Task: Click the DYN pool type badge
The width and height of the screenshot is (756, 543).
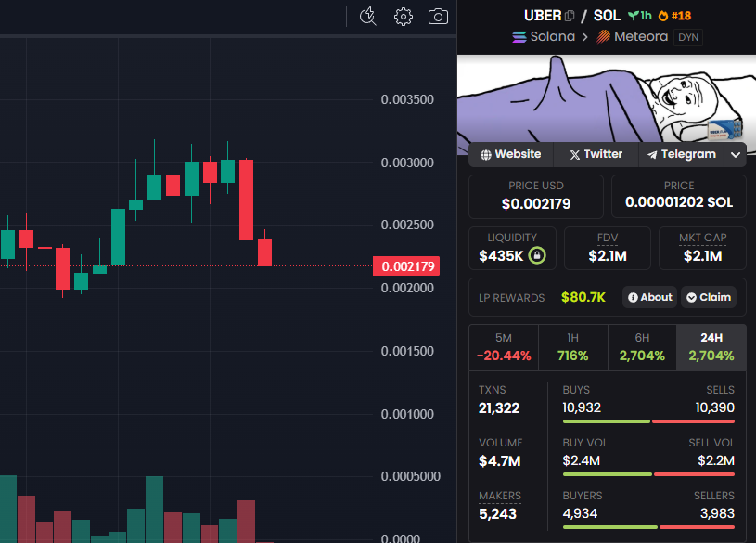Action: 688,37
